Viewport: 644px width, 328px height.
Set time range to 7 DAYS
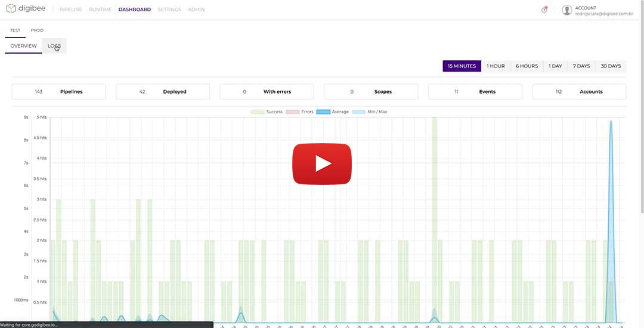coord(581,66)
